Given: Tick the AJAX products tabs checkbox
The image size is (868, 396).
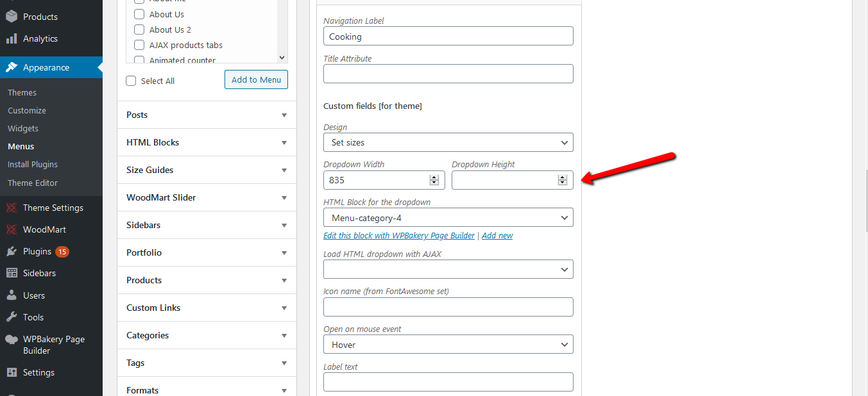Looking at the screenshot, I should tap(139, 45).
